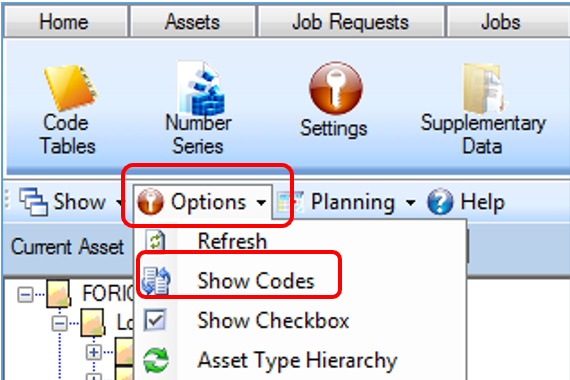Screen dimensions: 570x380
Task: Open the Code Tables icon
Action: [x=69, y=87]
